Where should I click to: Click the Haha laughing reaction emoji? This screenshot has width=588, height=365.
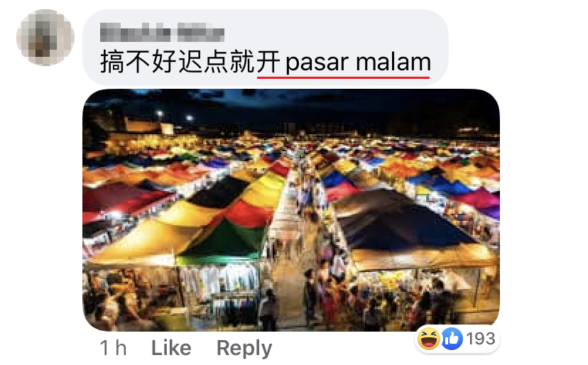[429, 339]
